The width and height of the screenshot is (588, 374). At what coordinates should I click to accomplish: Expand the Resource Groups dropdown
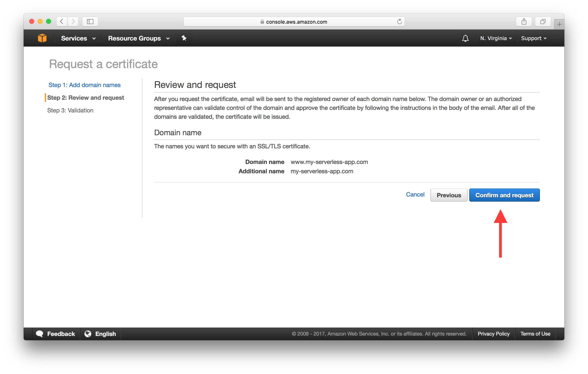(x=139, y=38)
